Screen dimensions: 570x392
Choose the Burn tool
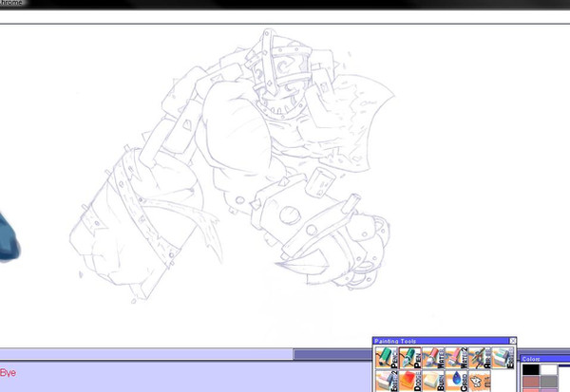pyautogui.click(x=432, y=382)
